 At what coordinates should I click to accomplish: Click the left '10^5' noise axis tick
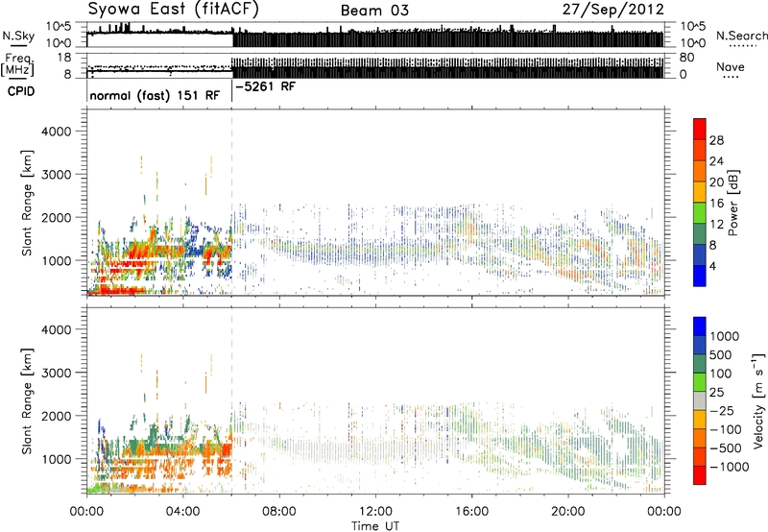click(59, 27)
